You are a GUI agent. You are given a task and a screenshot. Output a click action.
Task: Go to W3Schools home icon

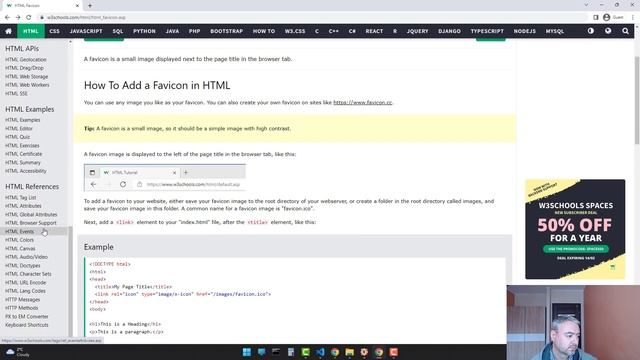pos(8,31)
